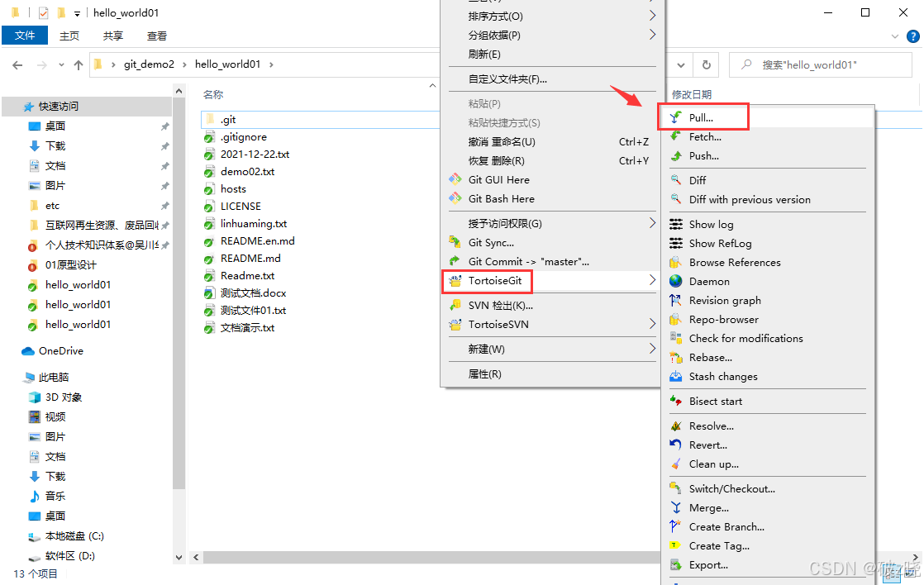Click the Merge icon

coord(676,508)
